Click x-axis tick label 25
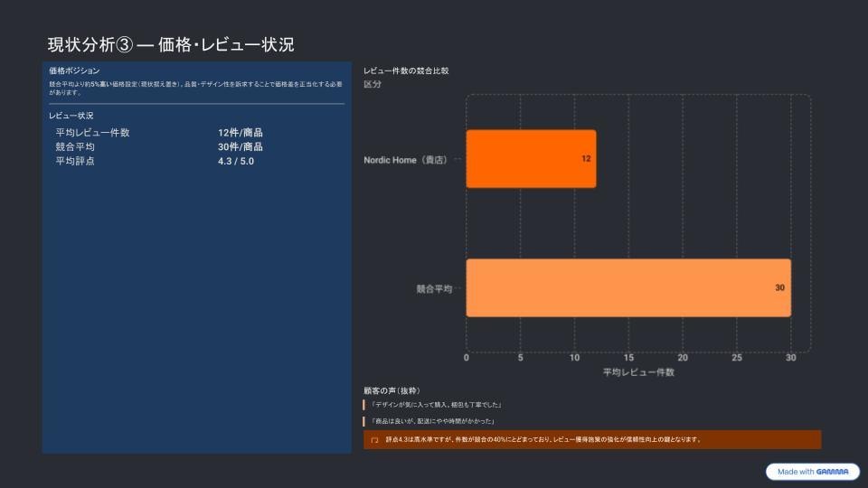 tap(736, 358)
